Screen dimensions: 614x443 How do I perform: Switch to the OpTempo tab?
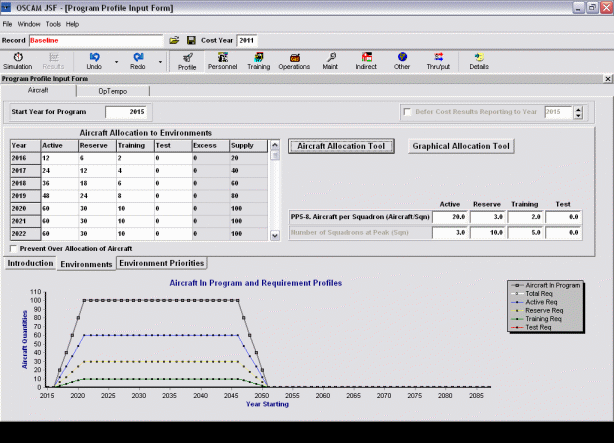coord(113,91)
